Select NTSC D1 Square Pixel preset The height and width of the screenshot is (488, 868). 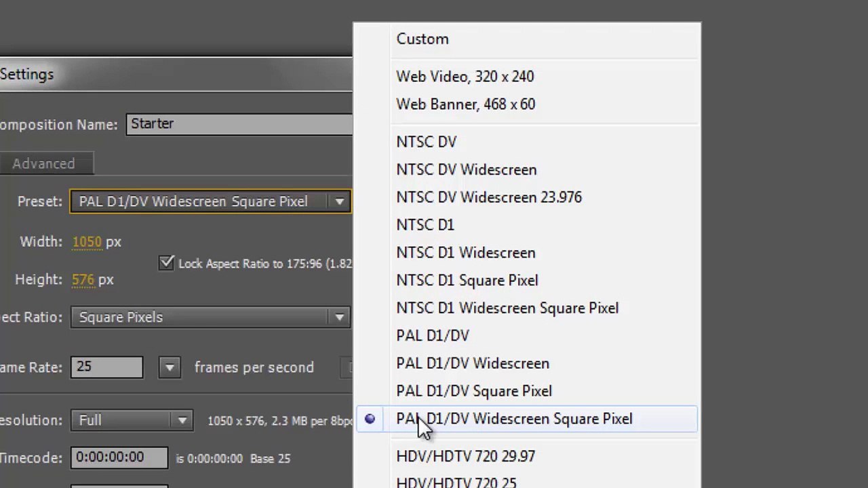pos(467,281)
